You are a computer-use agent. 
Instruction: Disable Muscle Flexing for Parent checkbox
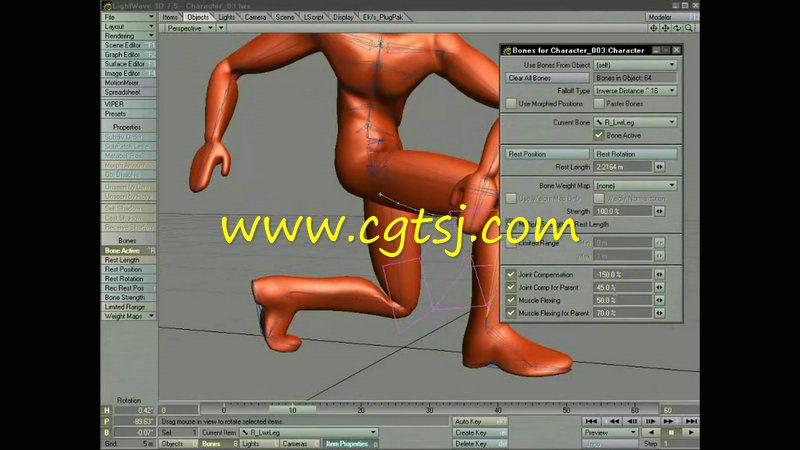pos(511,313)
